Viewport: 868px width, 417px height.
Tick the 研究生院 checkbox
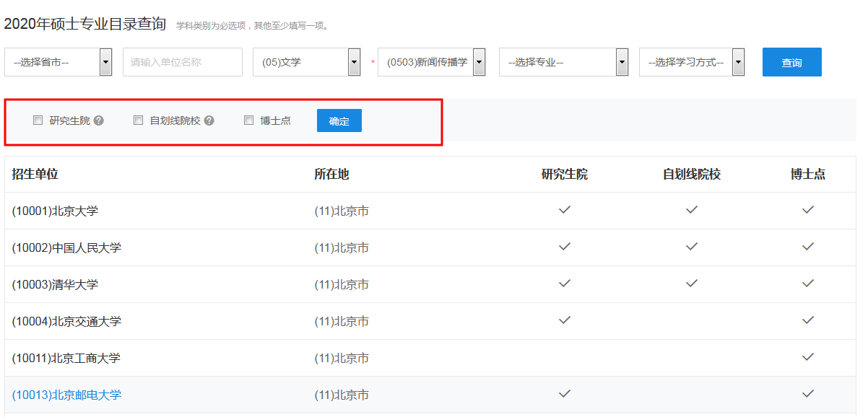point(38,120)
